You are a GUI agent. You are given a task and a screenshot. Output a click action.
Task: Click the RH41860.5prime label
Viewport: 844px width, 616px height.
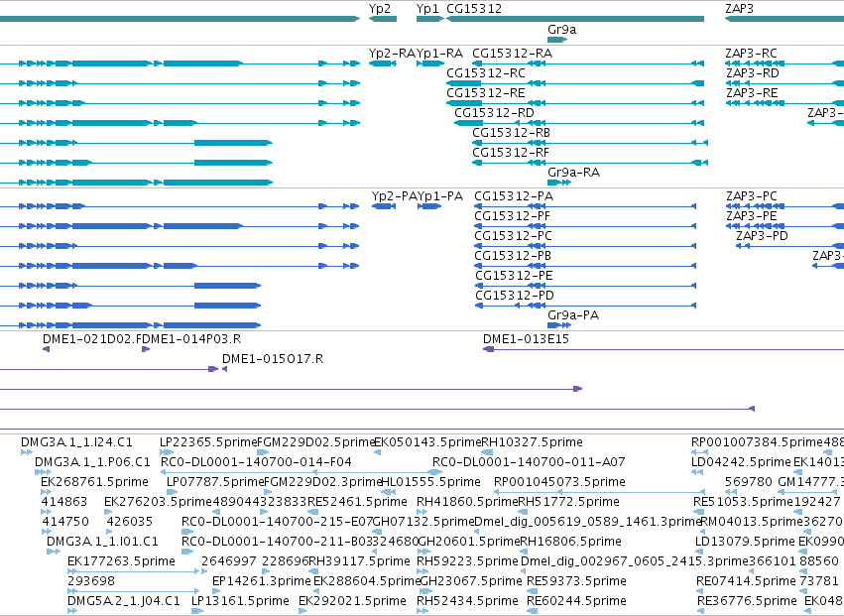click(467, 502)
